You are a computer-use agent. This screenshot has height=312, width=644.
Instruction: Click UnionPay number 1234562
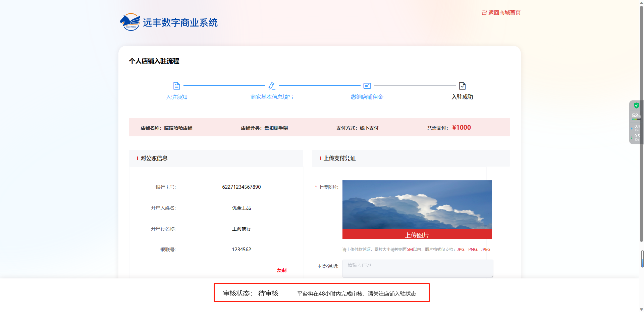[241, 250]
